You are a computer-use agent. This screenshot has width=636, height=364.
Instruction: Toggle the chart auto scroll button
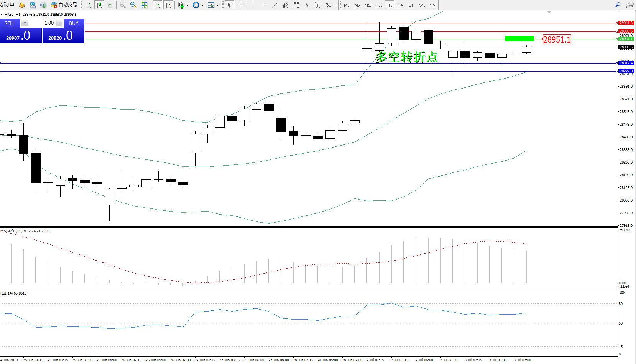[x=158, y=5]
